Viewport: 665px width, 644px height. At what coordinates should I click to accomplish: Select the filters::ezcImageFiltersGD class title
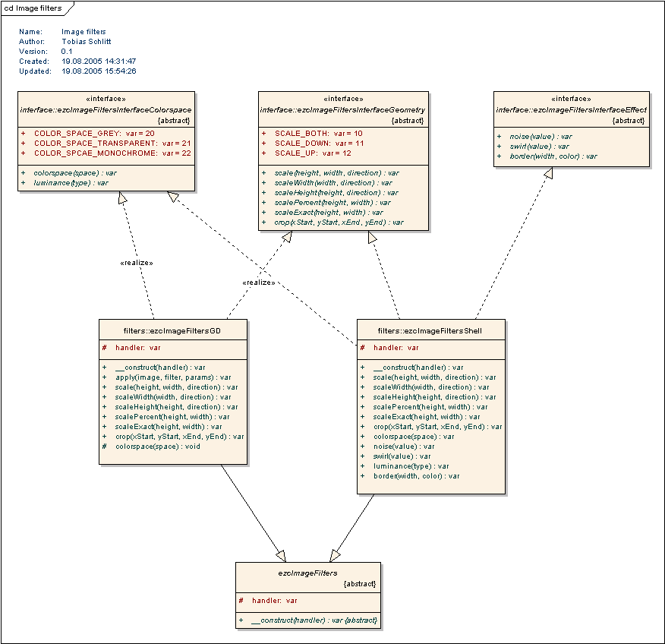(x=173, y=331)
